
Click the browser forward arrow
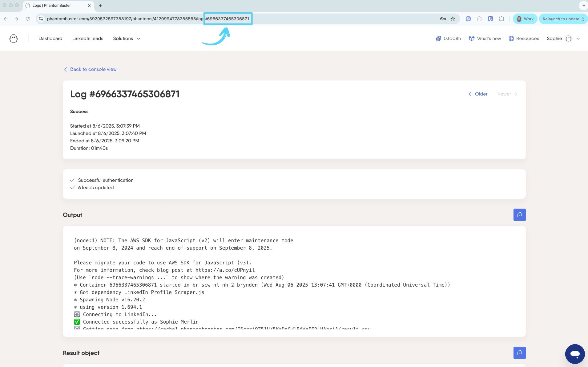[x=17, y=19]
